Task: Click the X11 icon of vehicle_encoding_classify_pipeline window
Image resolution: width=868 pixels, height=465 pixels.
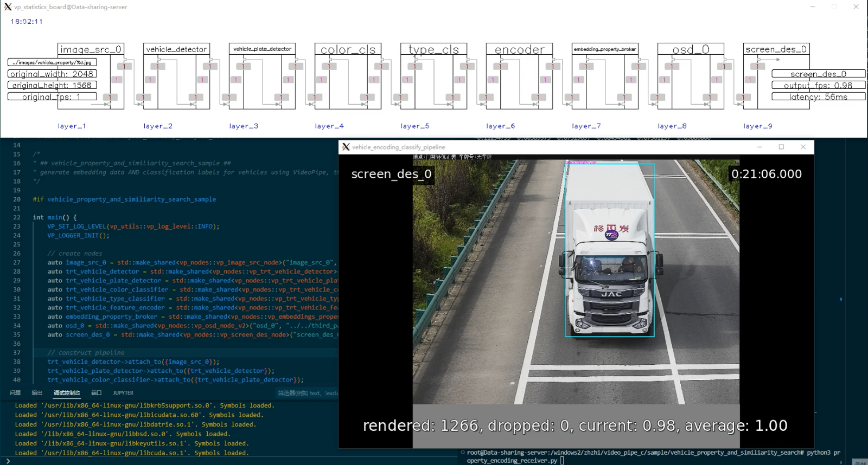Action: (x=346, y=147)
